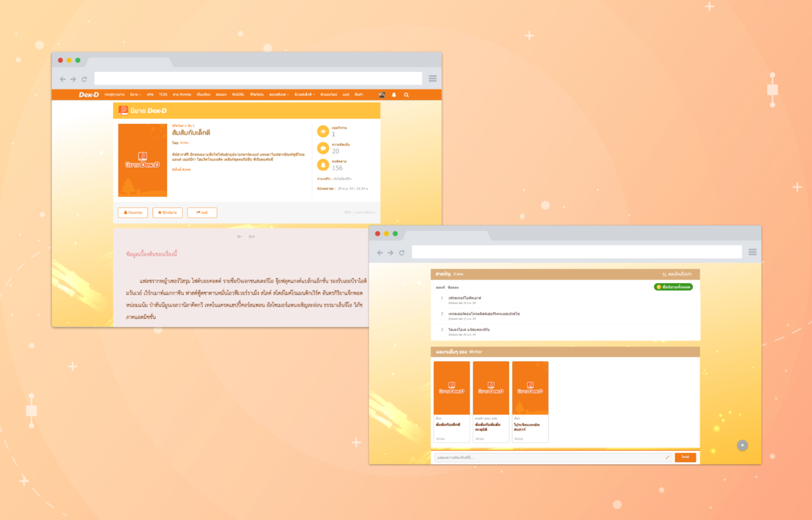Click reload icon in the upper browser window
The width and height of the screenshot is (812, 520).
click(84, 79)
